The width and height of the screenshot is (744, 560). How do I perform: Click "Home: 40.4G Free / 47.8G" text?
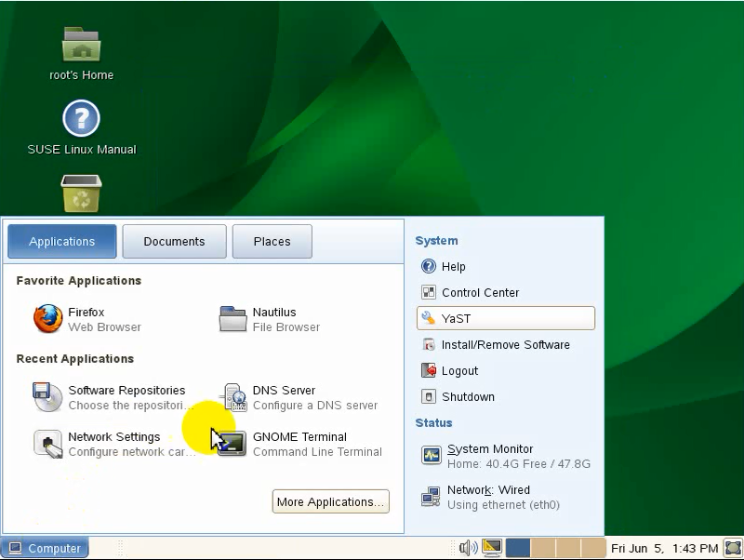click(x=519, y=463)
